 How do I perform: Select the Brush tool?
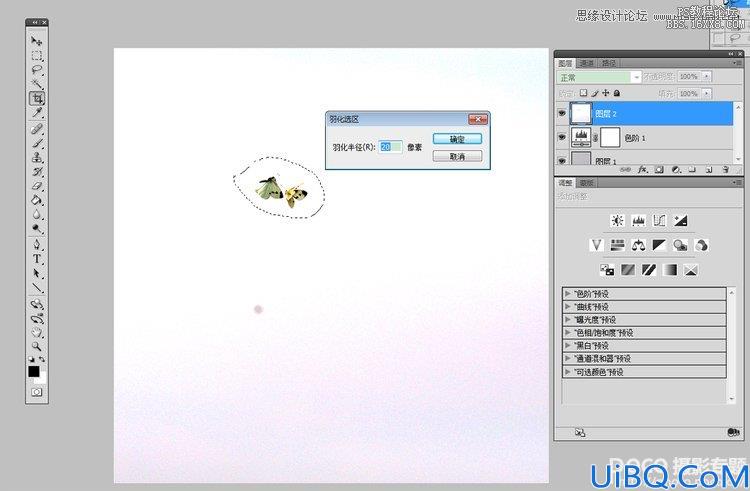tap(37, 143)
